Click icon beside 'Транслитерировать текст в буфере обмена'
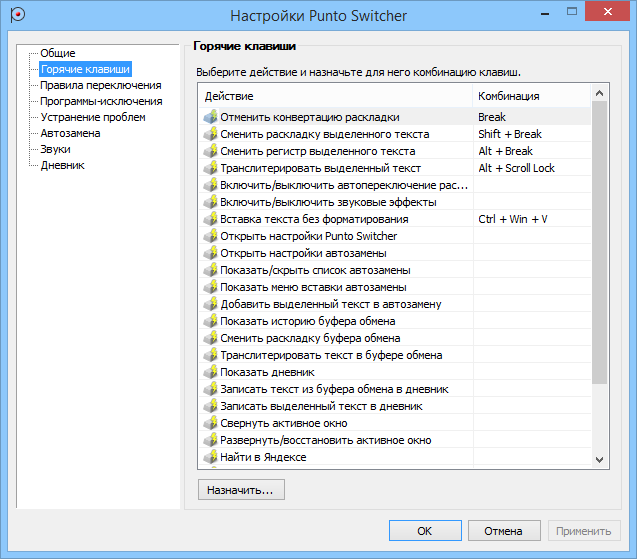Image resolution: width=637 pixels, height=559 pixels. coord(210,355)
